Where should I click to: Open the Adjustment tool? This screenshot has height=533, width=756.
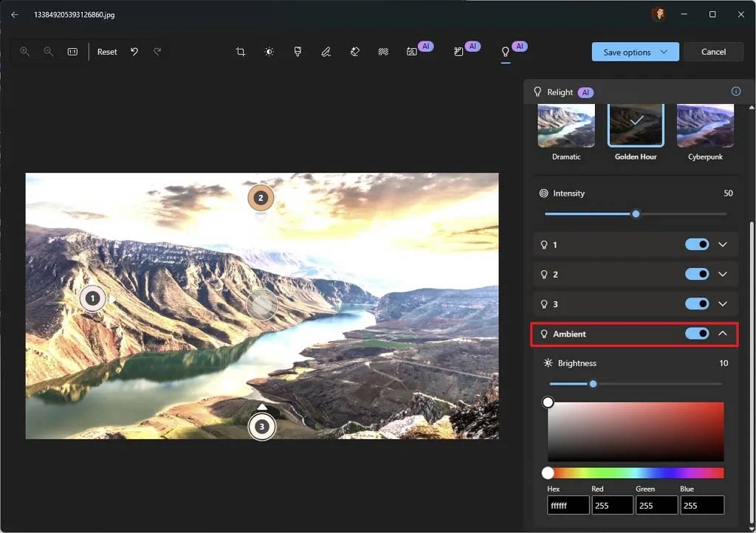coord(269,52)
